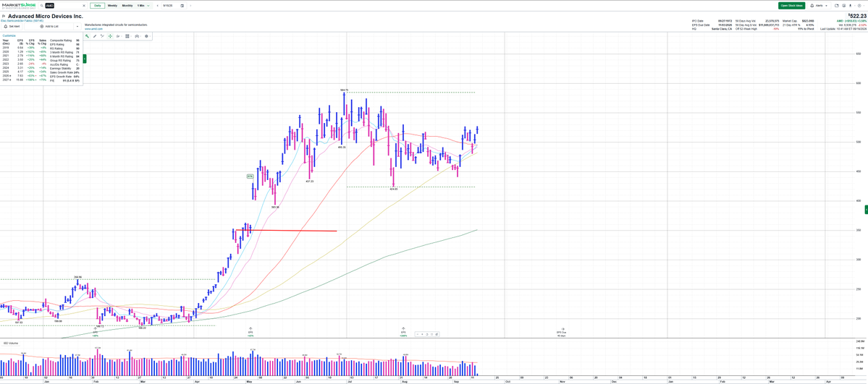
Task: Open the chart settings gear dropdown
Action: click(147, 36)
